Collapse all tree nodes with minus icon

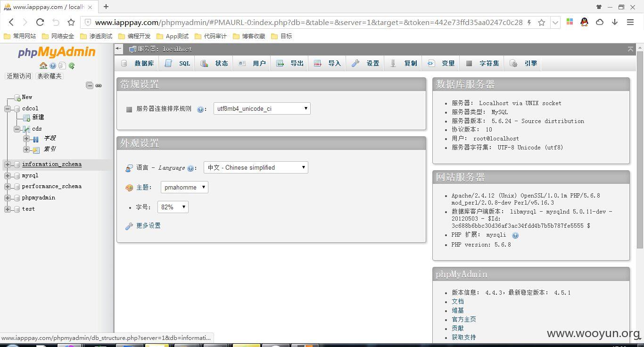[90, 85]
